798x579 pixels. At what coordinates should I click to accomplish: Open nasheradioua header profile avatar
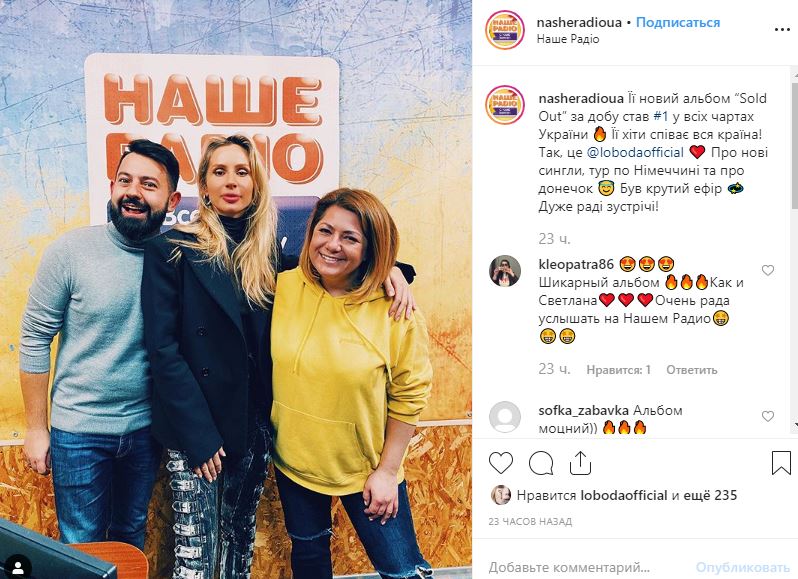[x=505, y=30]
